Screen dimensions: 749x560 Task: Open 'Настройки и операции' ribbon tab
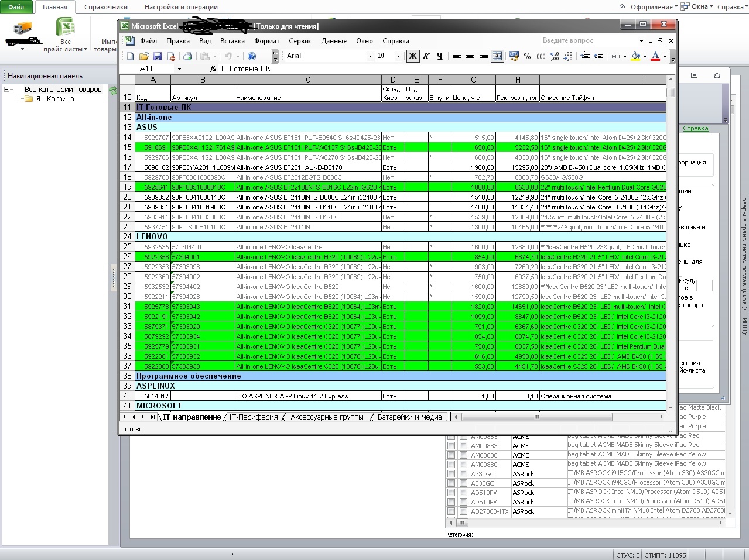coord(181,7)
